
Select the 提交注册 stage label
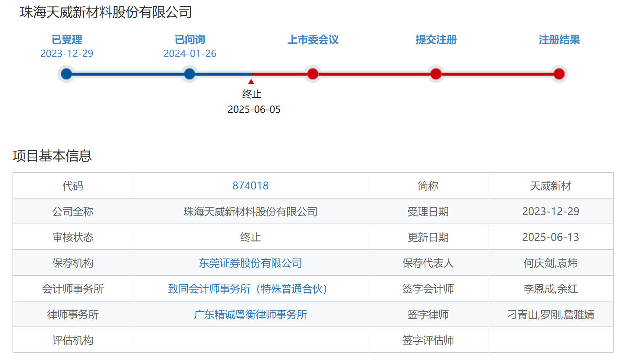(436, 39)
